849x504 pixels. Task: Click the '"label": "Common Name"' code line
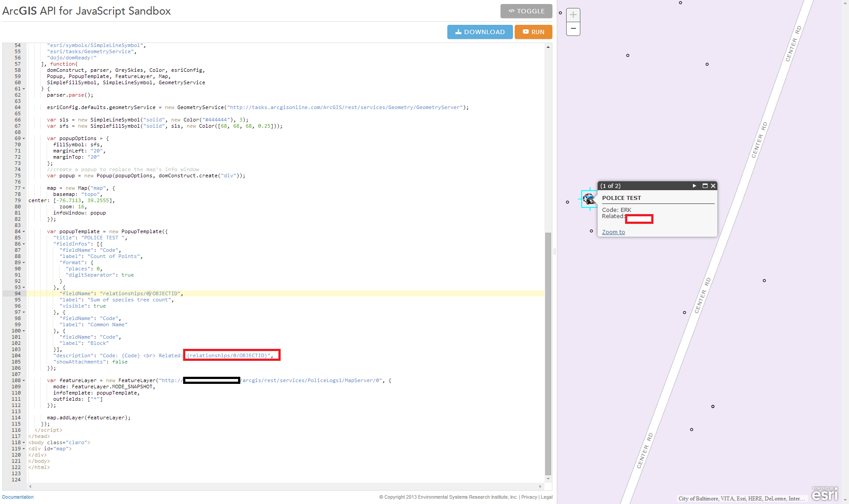point(94,325)
